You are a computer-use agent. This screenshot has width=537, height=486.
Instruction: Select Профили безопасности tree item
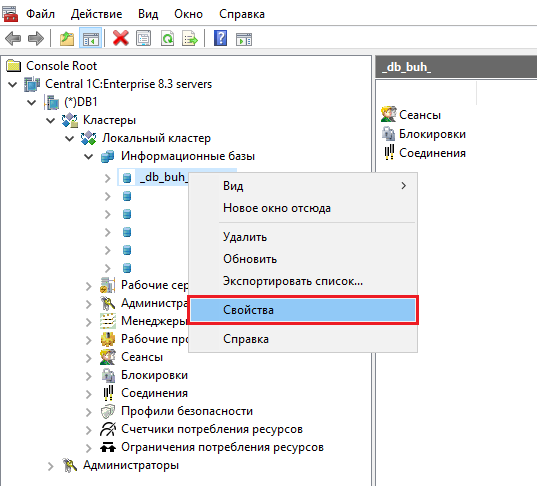[187, 411]
